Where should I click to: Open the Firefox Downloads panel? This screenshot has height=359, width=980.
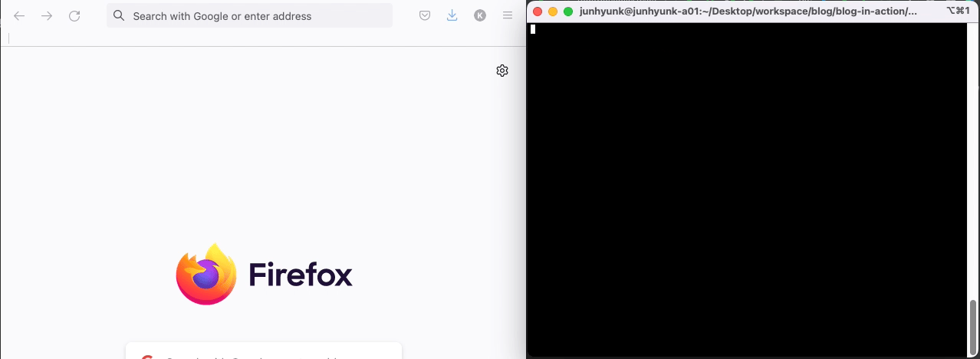(452, 15)
